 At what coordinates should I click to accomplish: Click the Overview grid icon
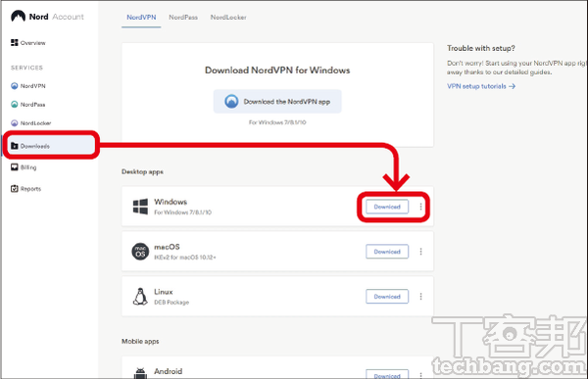15,42
